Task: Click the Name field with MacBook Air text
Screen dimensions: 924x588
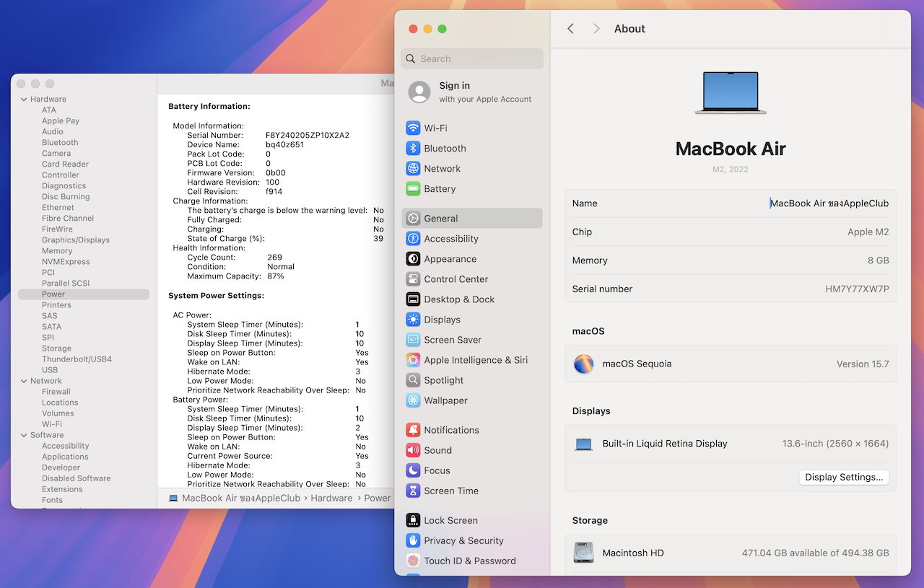Action: click(x=829, y=203)
